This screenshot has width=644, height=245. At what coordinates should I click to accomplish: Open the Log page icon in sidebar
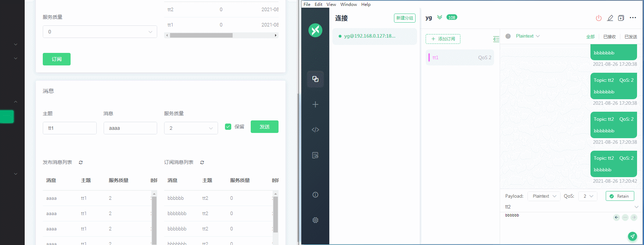pos(315,155)
